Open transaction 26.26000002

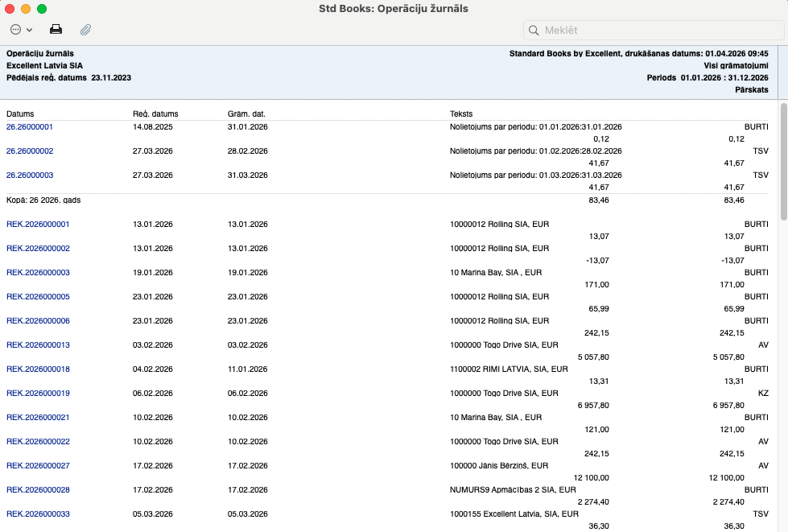click(30, 151)
